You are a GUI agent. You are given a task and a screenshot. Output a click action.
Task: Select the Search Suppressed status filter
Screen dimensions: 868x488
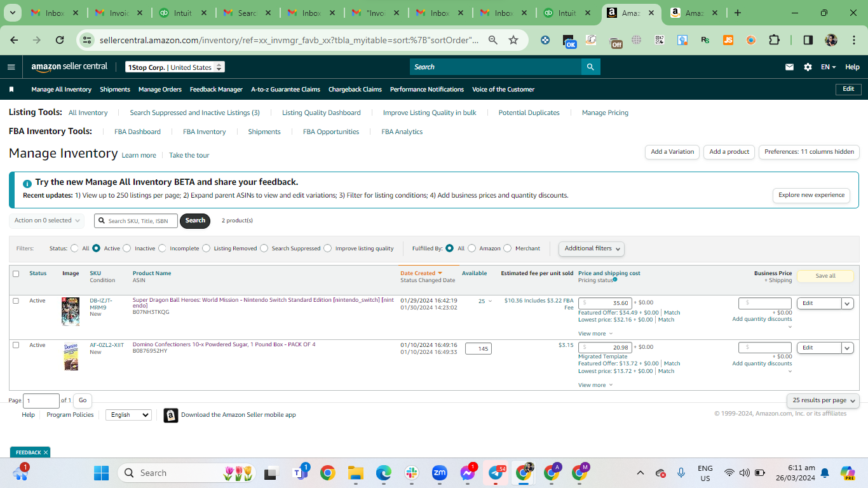coord(264,248)
